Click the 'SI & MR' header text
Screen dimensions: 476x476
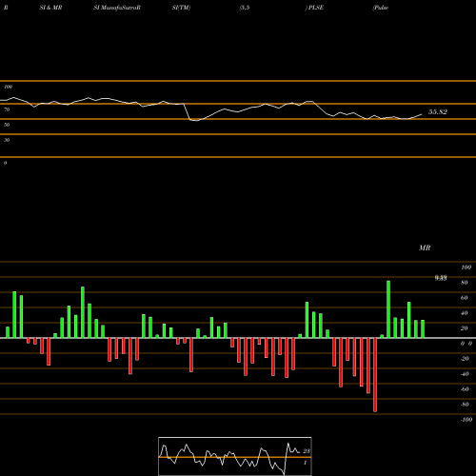(50, 8)
